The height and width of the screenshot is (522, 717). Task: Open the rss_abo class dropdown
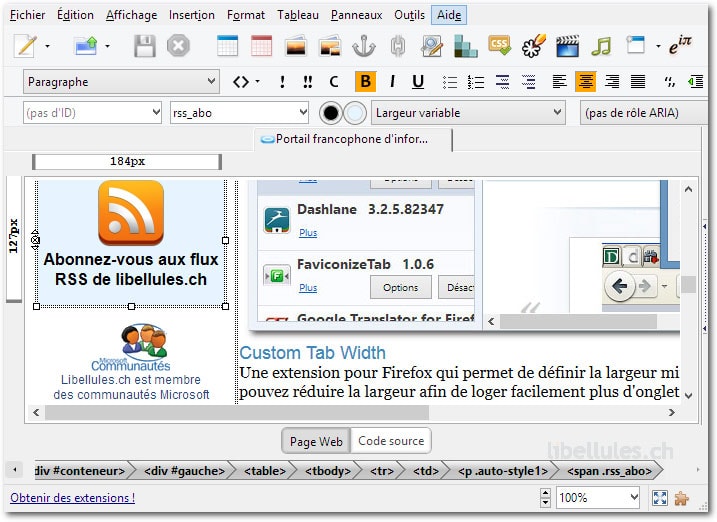tap(239, 112)
